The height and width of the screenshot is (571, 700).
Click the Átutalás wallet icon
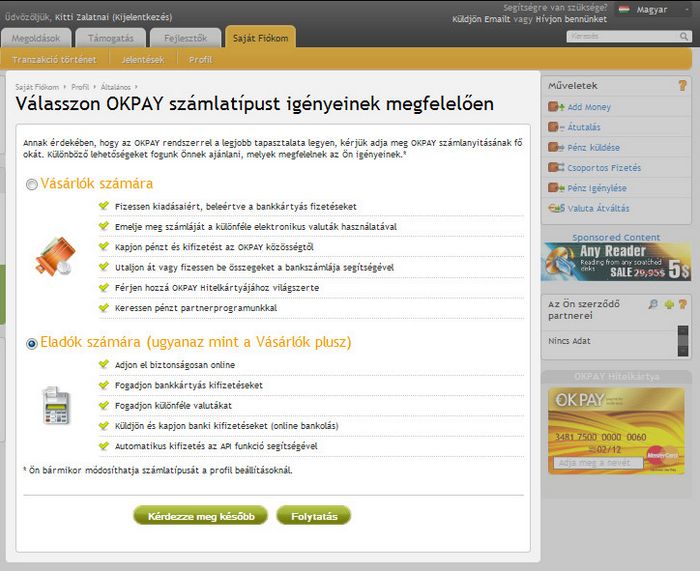tap(556, 127)
